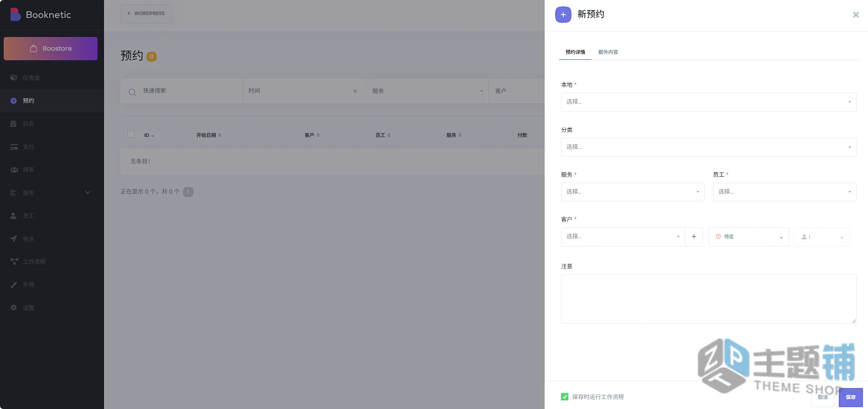Click pagination page 1 button
868x409 pixels.
[188, 192]
